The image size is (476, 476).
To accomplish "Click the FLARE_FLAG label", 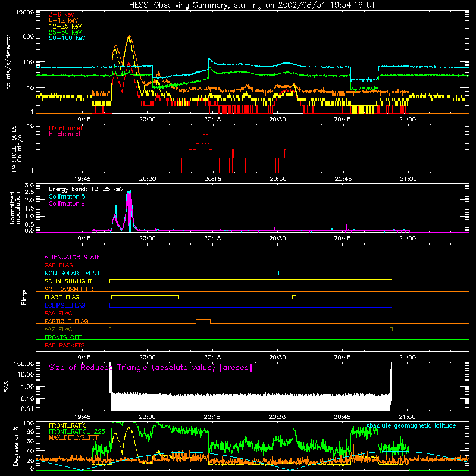I will point(62,297).
